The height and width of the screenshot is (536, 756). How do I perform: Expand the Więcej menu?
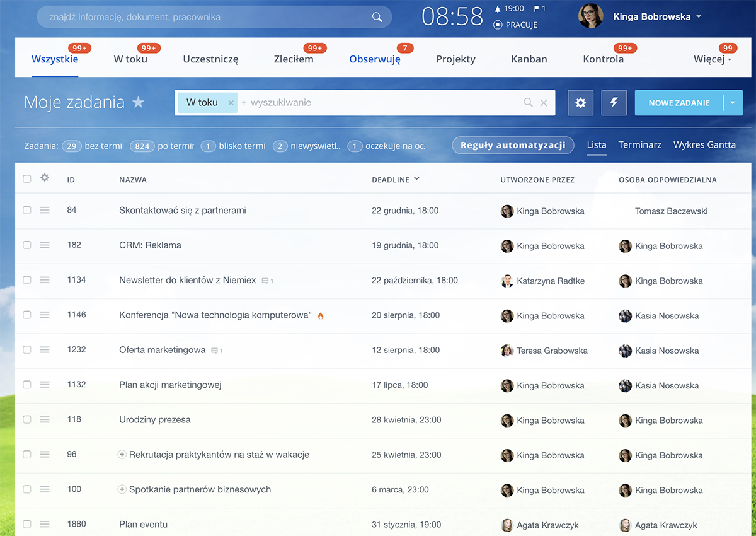(713, 59)
